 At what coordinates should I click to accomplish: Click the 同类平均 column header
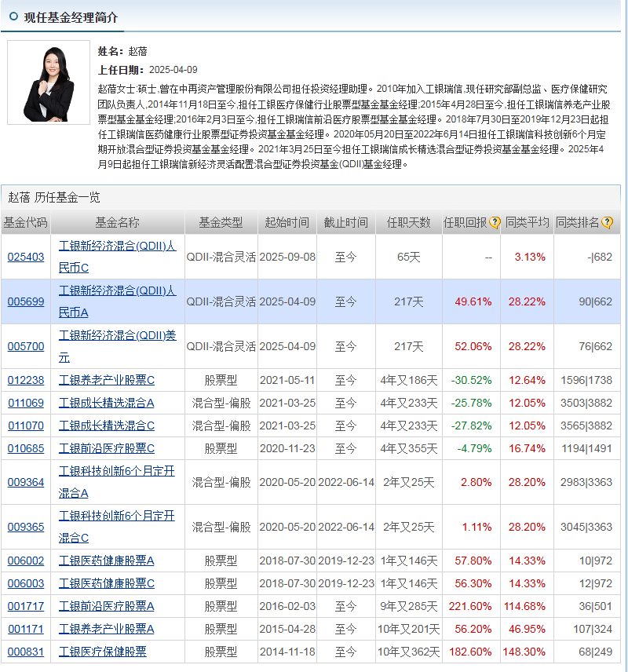point(527,222)
